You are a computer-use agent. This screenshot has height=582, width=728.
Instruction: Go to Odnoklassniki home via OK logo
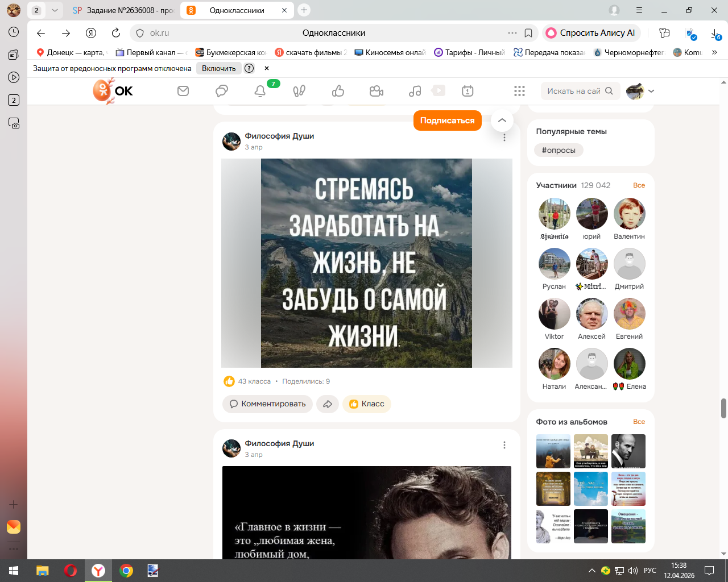[x=113, y=91]
